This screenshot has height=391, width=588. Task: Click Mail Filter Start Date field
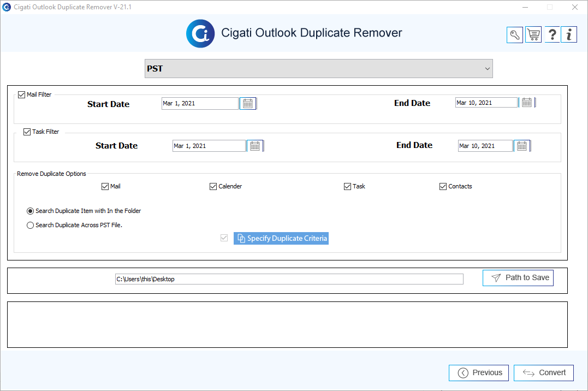[x=200, y=104]
